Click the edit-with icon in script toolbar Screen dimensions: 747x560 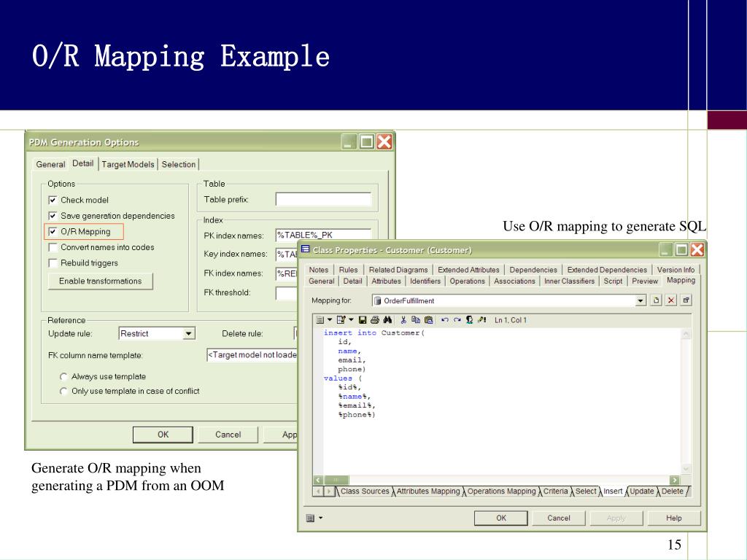(x=341, y=320)
